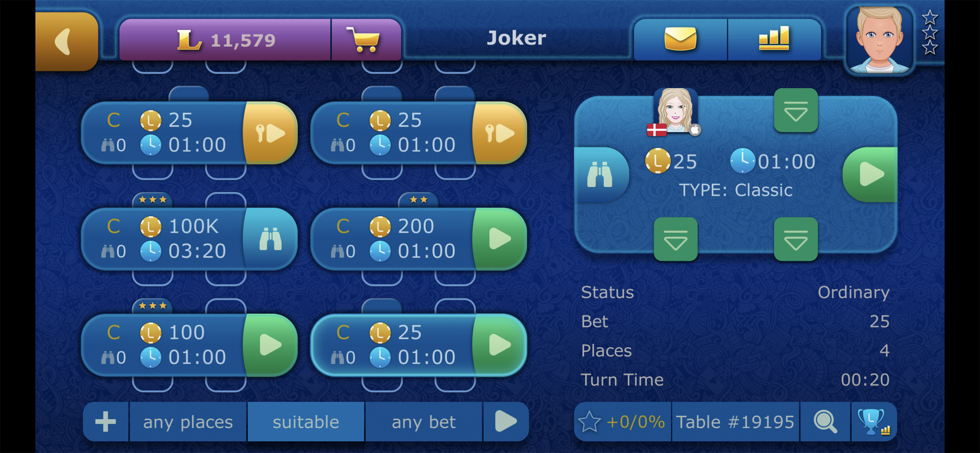Open the blonde boy profile avatar

tap(879, 40)
